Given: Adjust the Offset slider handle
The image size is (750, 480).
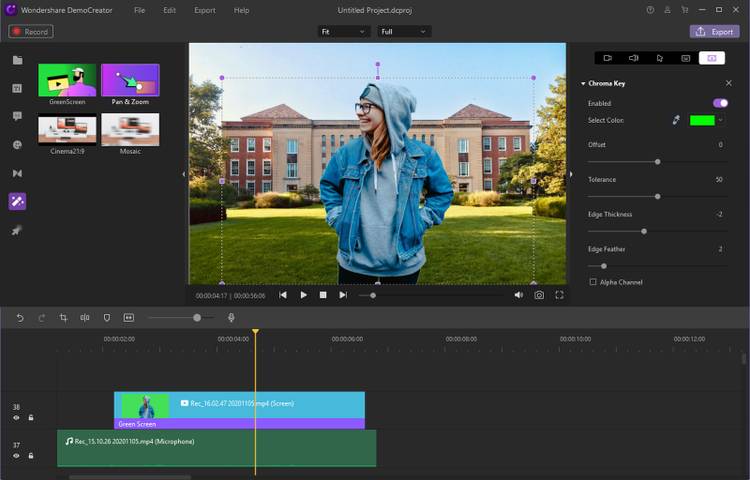Looking at the screenshot, I should [x=658, y=162].
